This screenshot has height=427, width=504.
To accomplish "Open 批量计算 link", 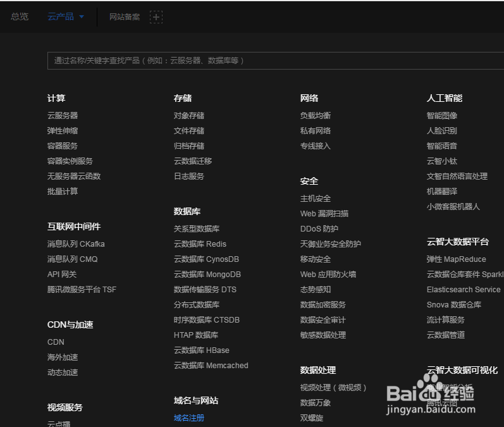I will [63, 191].
